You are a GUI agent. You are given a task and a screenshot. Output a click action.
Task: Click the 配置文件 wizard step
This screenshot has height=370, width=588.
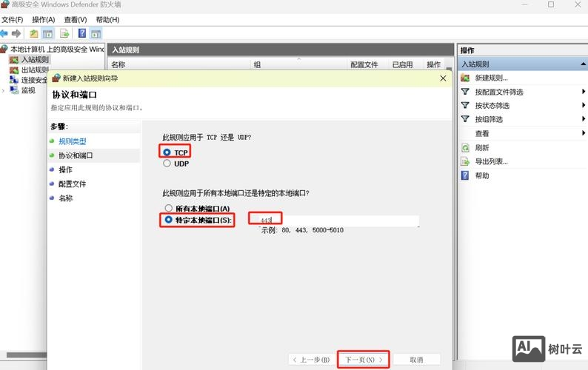[x=72, y=184]
